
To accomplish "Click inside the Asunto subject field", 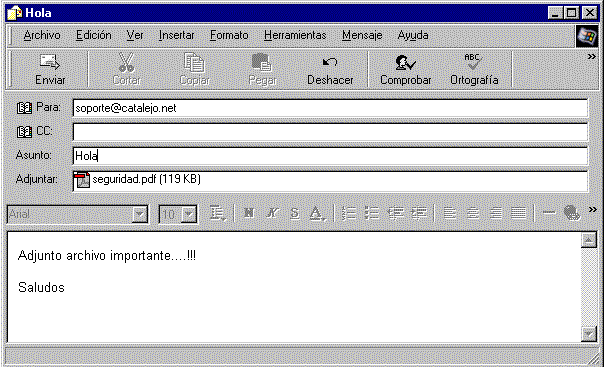I will (x=330, y=156).
